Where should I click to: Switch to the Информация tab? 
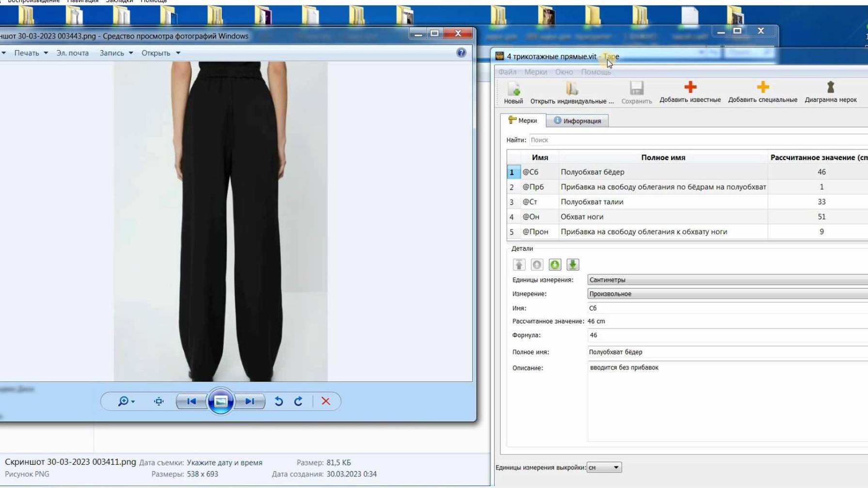(x=577, y=121)
